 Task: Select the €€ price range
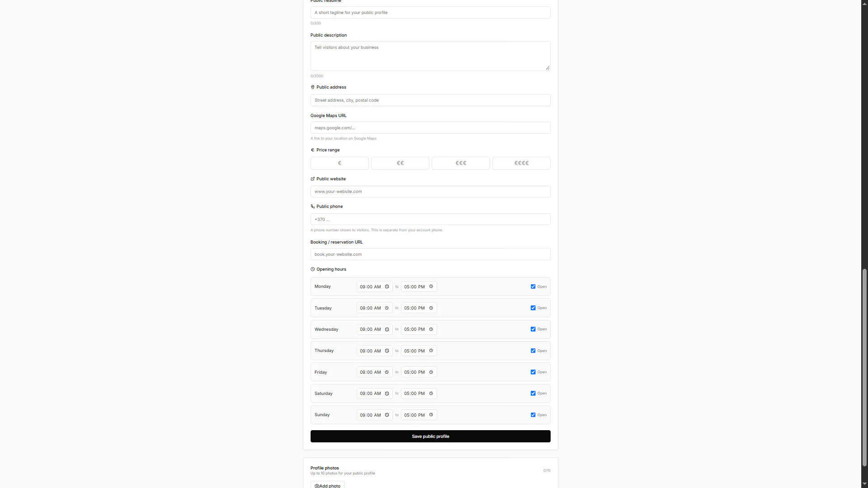(400, 163)
